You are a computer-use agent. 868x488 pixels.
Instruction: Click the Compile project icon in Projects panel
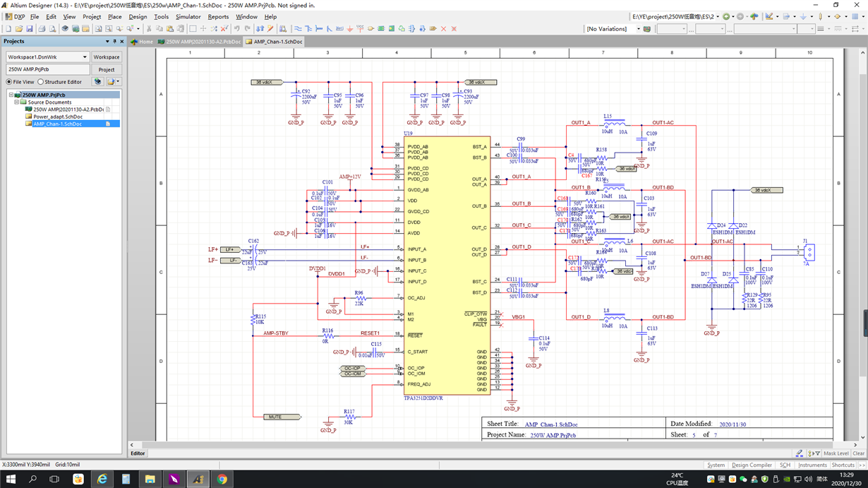[98, 82]
